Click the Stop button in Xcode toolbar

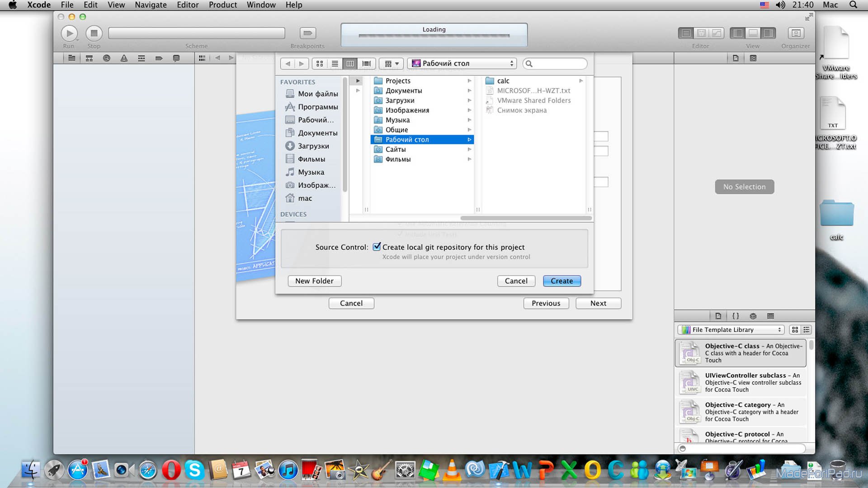(x=94, y=33)
